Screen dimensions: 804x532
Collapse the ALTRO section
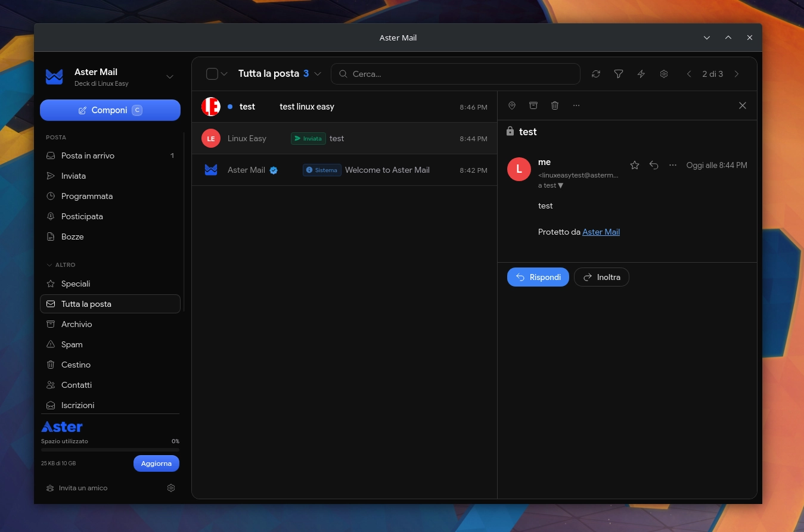[x=61, y=265]
